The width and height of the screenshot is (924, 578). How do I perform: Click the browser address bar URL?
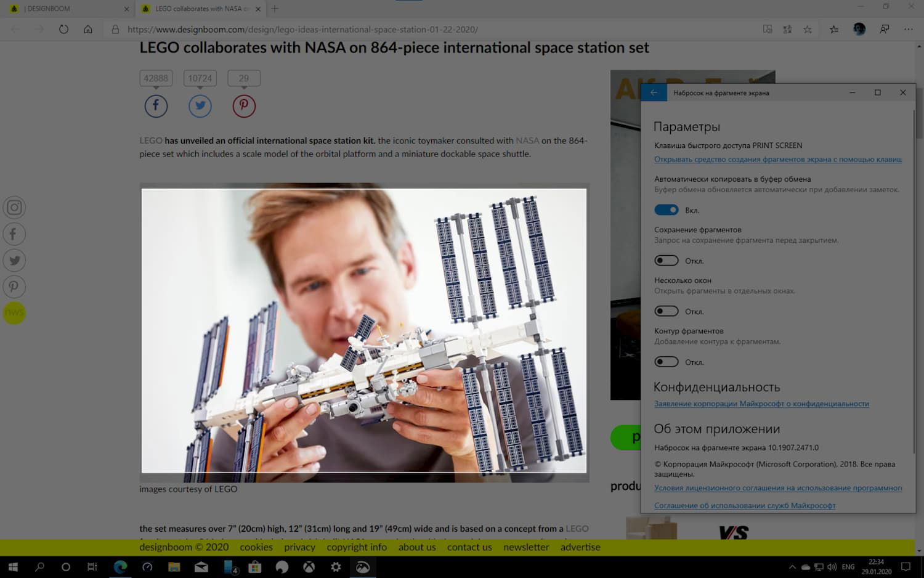[302, 29]
